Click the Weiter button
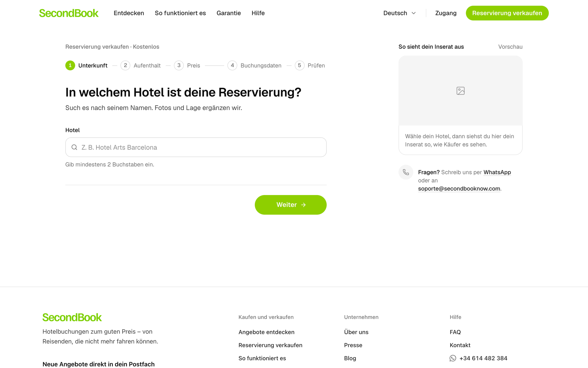Screen dimensions: 588x368 291,205
